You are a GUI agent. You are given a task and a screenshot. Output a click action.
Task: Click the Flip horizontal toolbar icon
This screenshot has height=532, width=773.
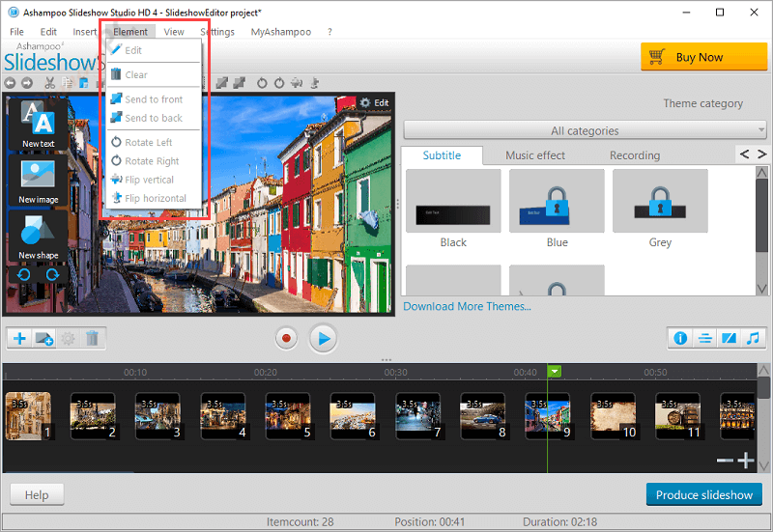pyautogui.click(x=313, y=83)
